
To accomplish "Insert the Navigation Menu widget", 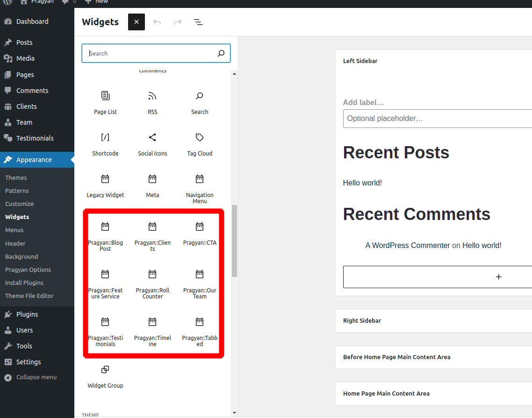I will [200, 189].
